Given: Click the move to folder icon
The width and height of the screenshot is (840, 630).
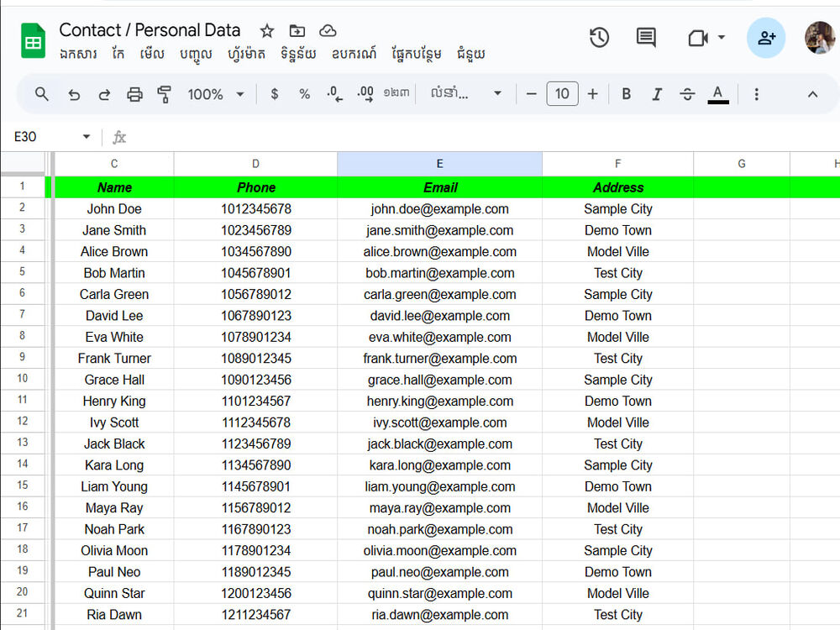Looking at the screenshot, I should click(297, 31).
